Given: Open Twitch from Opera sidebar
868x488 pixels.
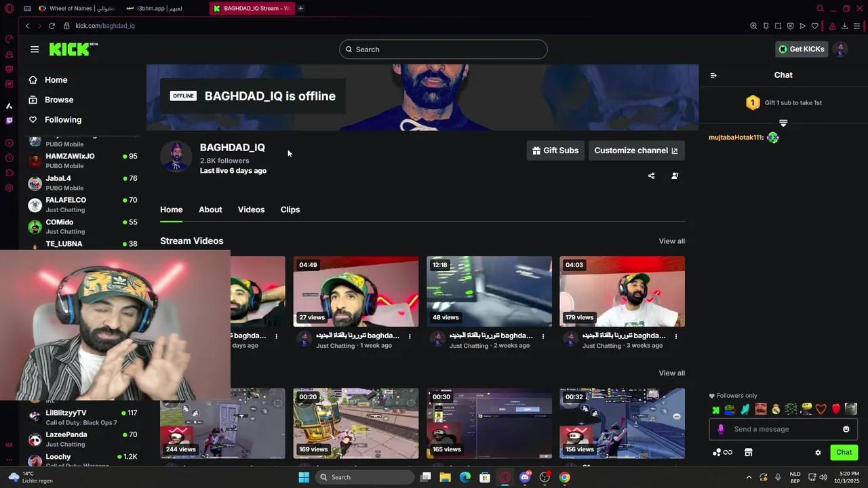Looking at the screenshot, I should pos(9,121).
